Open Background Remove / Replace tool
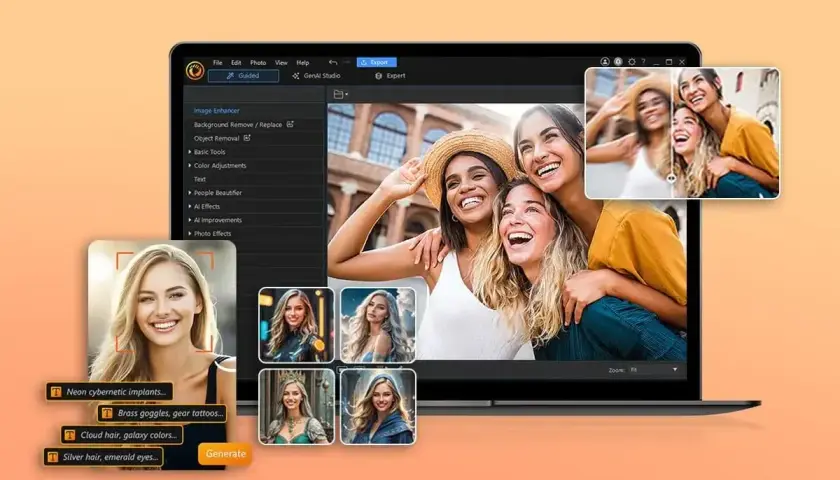Image resolution: width=840 pixels, height=480 pixels. (x=238, y=124)
